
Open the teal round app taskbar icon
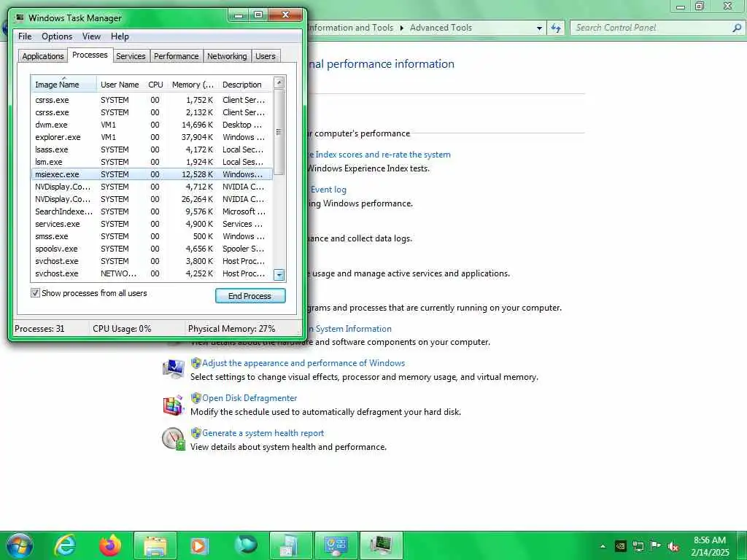[x=245, y=545]
